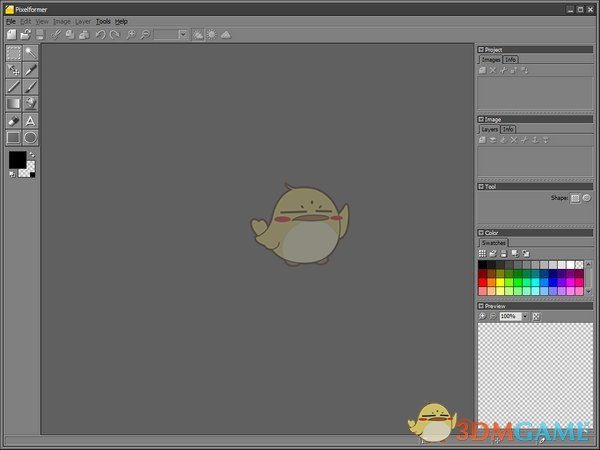The image size is (600, 450).
Task: Select the Rectangular Selection tool
Action: (13, 53)
